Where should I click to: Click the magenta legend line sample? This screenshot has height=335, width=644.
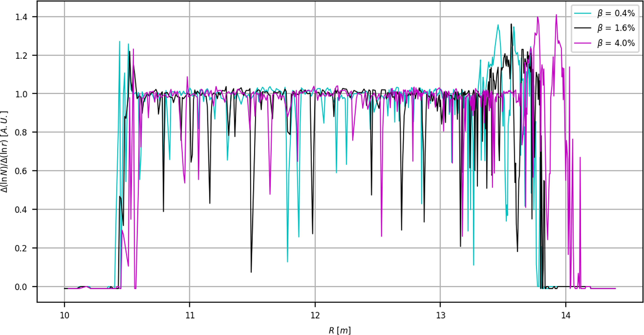point(583,43)
